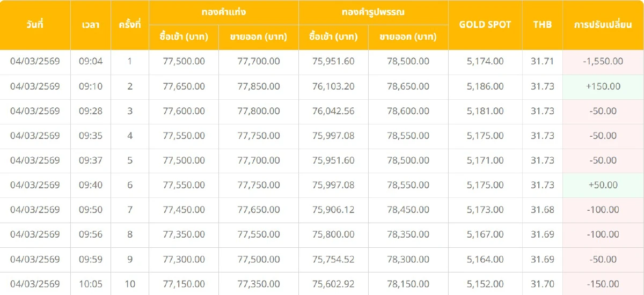Select the ครั้งที่ column header
This screenshot has width=644, height=295.
pyautogui.click(x=130, y=25)
